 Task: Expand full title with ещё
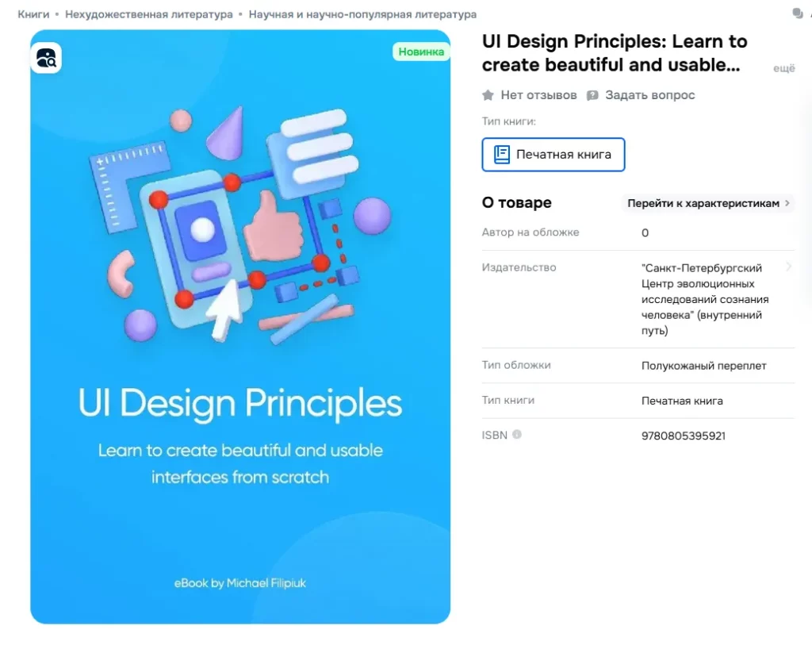[x=784, y=68]
